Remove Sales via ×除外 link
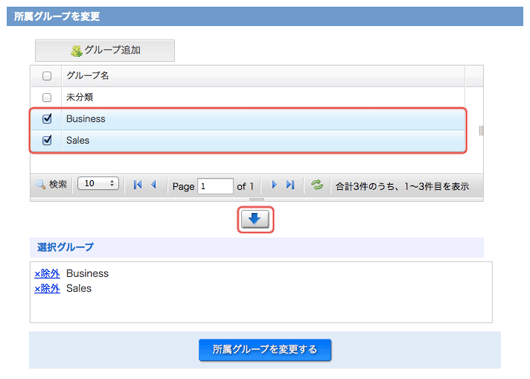This screenshot has width=530, height=379. click(x=47, y=288)
